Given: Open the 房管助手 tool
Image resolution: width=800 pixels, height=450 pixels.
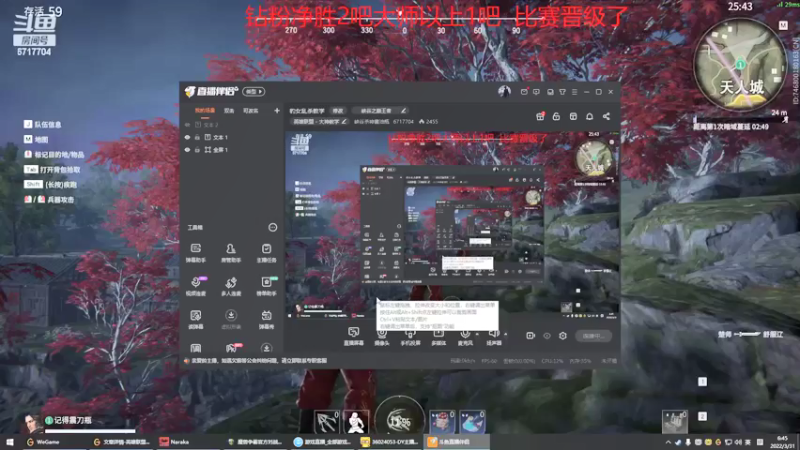Looking at the screenshot, I should coord(231,253).
